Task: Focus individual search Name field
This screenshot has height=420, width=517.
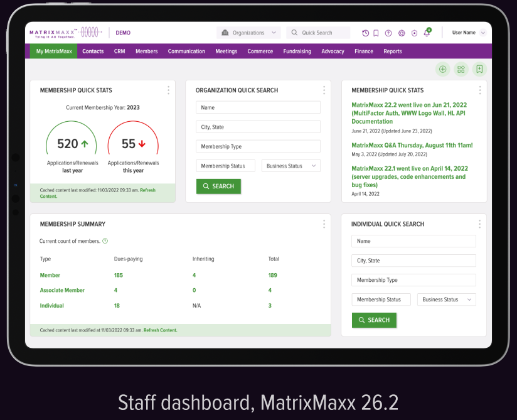Action: pyautogui.click(x=414, y=241)
